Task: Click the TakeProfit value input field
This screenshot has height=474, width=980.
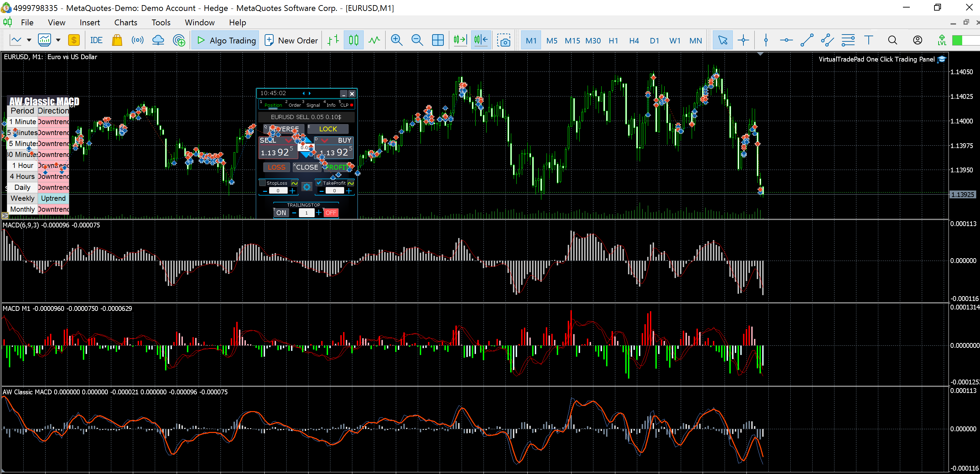Action: pyautogui.click(x=335, y=191)
